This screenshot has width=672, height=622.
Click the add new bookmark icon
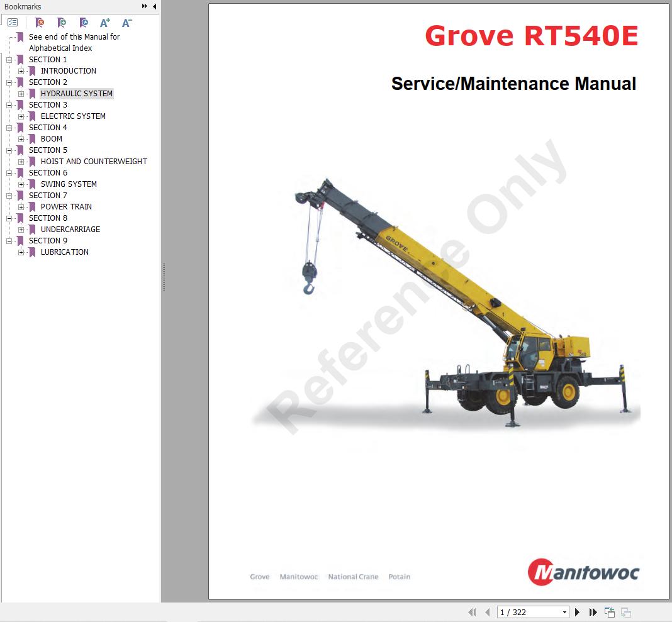61,23
